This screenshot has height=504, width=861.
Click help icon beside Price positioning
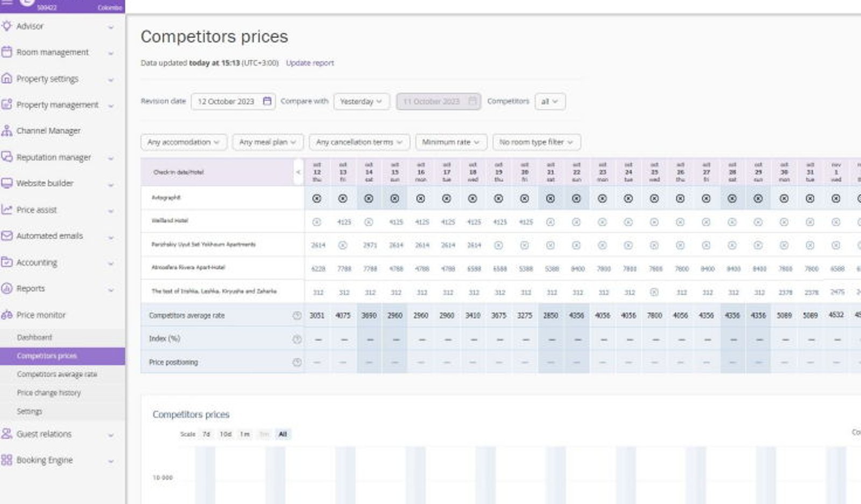pos(297,362)
